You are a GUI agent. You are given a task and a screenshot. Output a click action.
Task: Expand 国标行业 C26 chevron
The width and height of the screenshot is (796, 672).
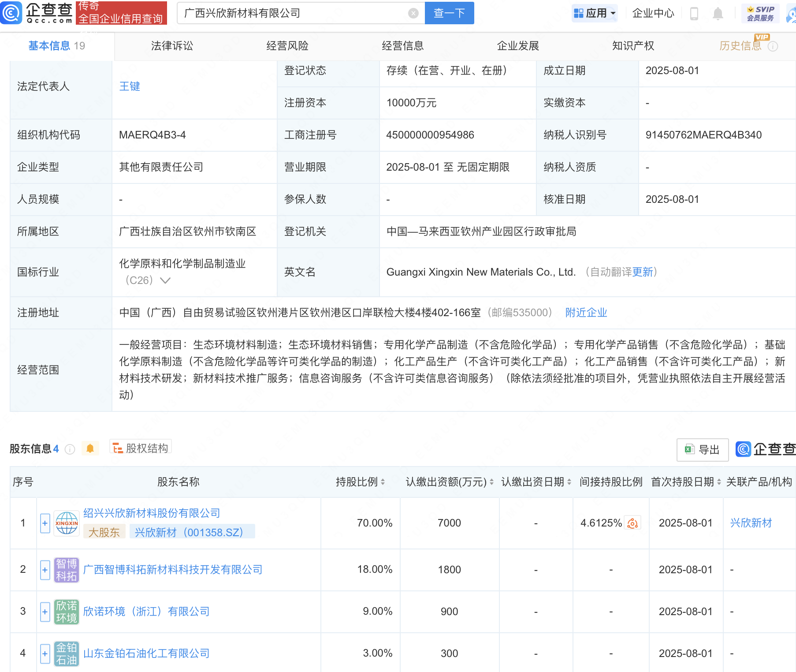click(x=165, y=280)
